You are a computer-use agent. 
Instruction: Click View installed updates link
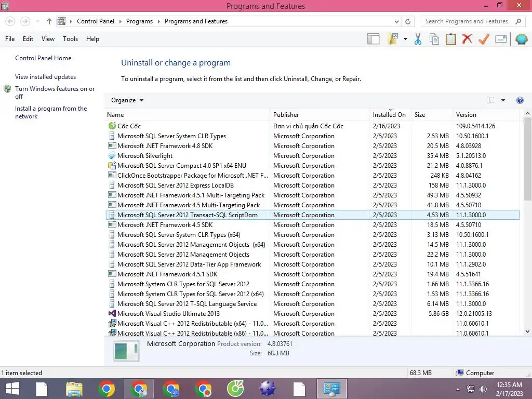point(46,77)
